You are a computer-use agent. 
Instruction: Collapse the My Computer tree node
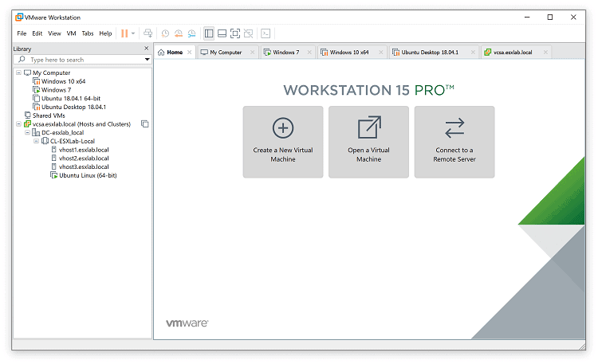coord(18,72)
